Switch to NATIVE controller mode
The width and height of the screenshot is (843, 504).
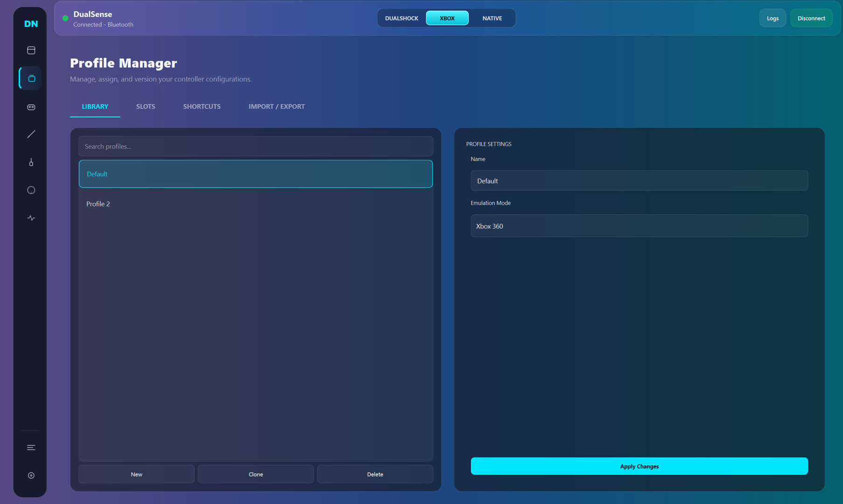tap(492, 18)
